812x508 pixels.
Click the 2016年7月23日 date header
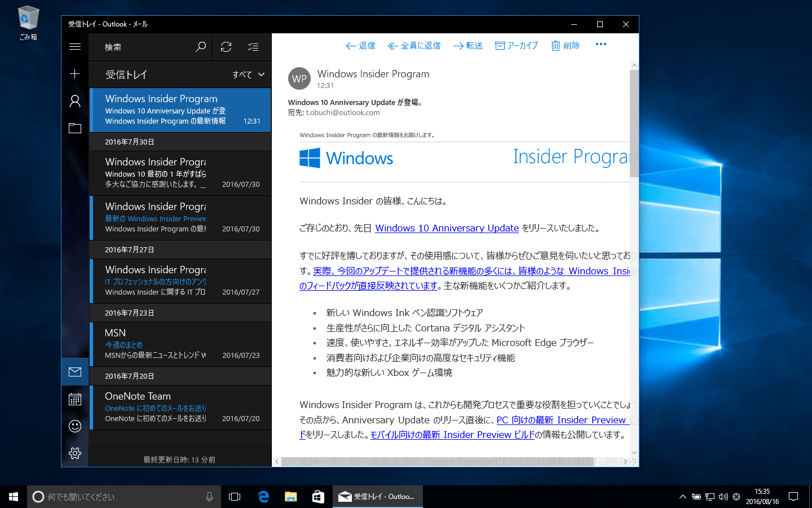(180, 313)
